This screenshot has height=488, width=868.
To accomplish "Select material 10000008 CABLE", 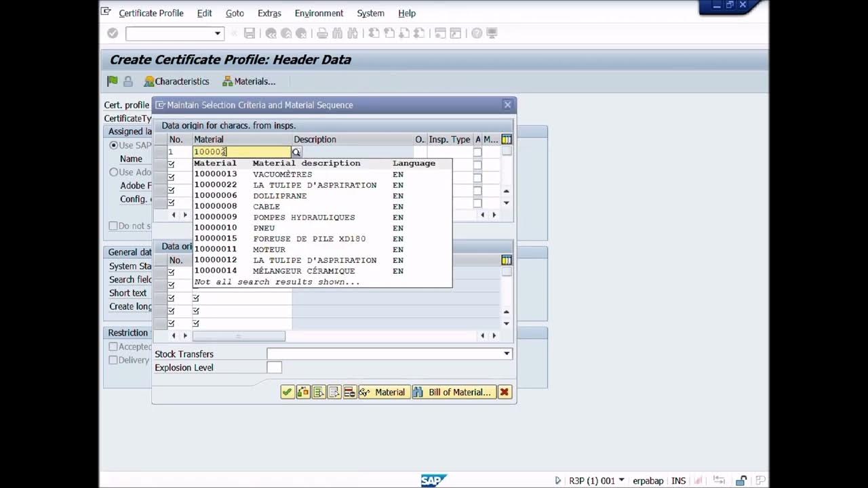I will (323, 207).
